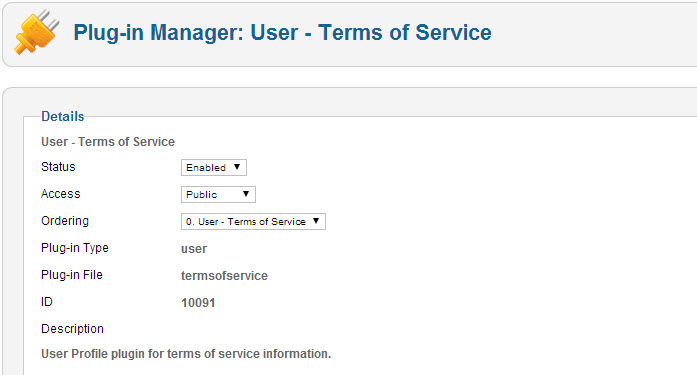Select the plugin description sentence
This screenshot has width=697, height=375.
[x=186, y=354]
